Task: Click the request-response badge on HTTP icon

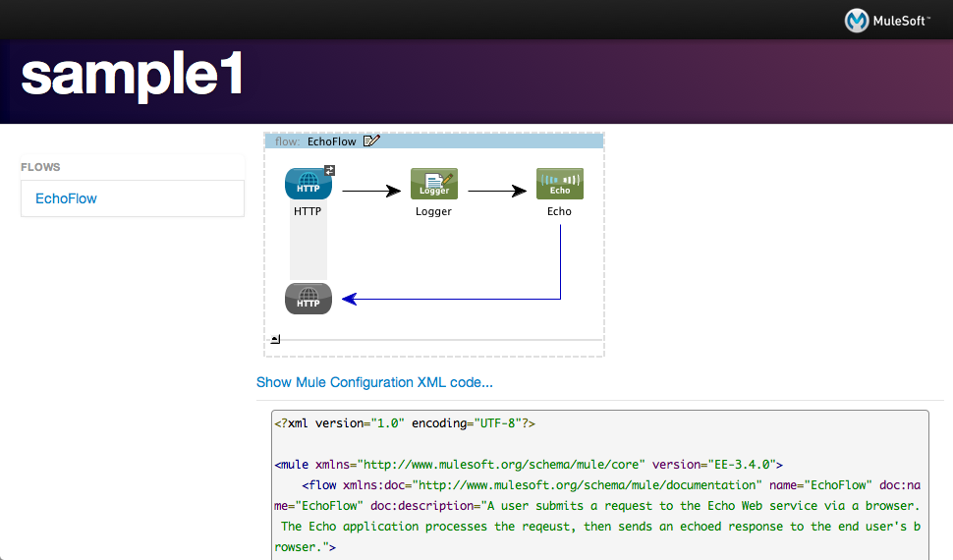Action: tap(330, 170)
